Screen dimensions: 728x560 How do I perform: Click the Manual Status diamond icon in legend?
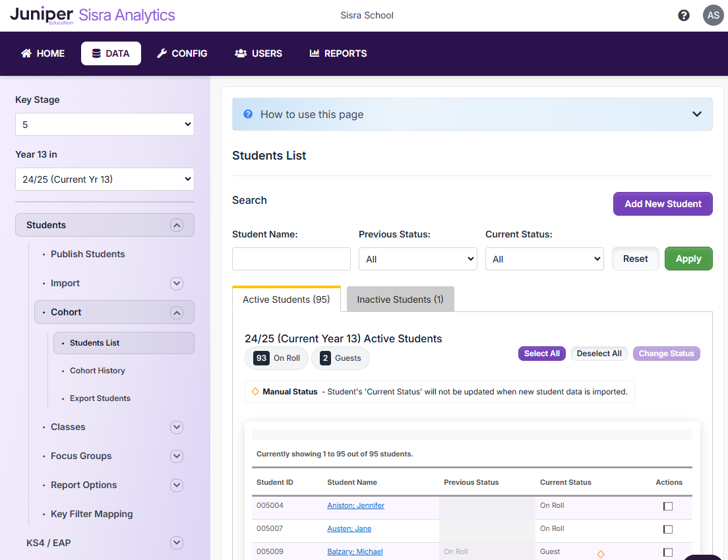pyautogui.click(x=255, y=392)
